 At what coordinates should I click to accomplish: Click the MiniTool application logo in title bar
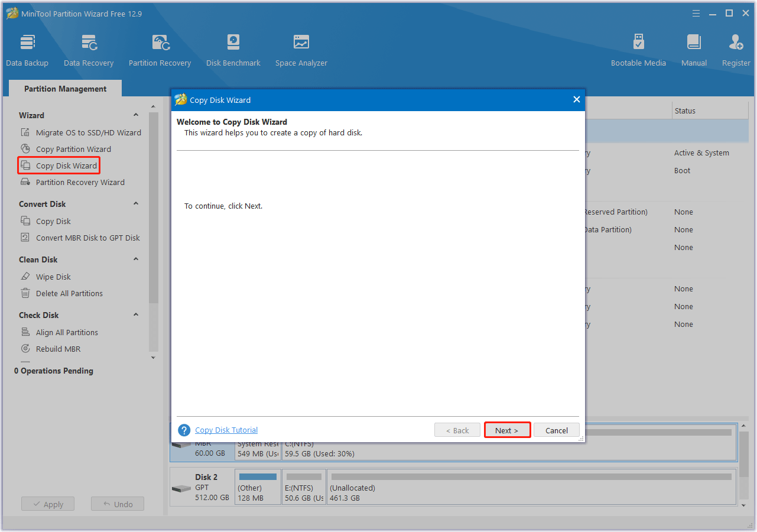(x=12, y=13)
